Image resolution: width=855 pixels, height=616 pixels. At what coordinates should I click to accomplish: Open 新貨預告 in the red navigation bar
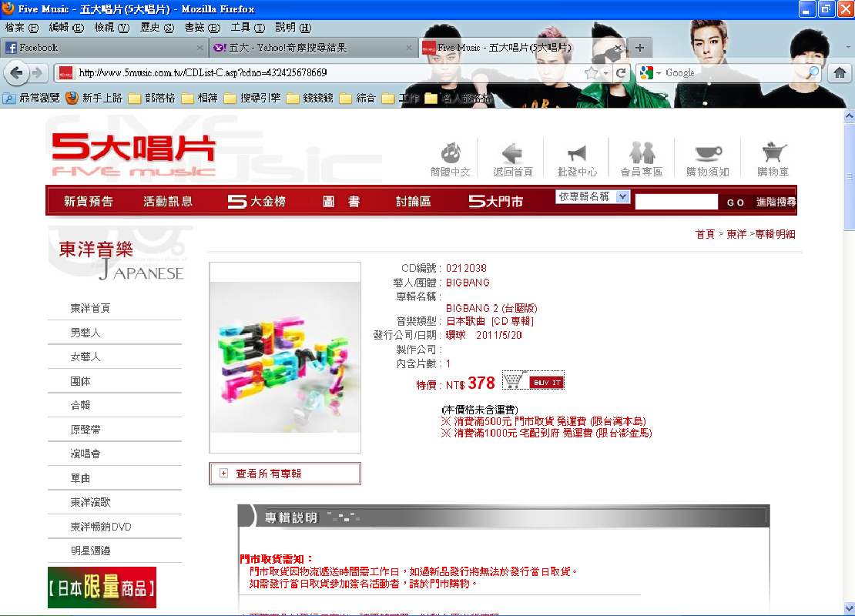89,202
